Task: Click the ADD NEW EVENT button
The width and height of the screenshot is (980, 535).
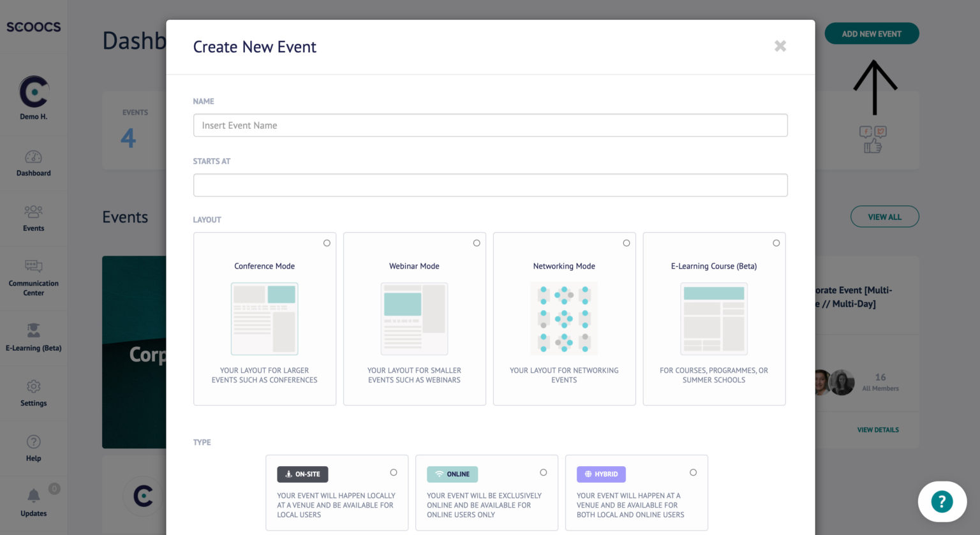Action: (872, 34)
